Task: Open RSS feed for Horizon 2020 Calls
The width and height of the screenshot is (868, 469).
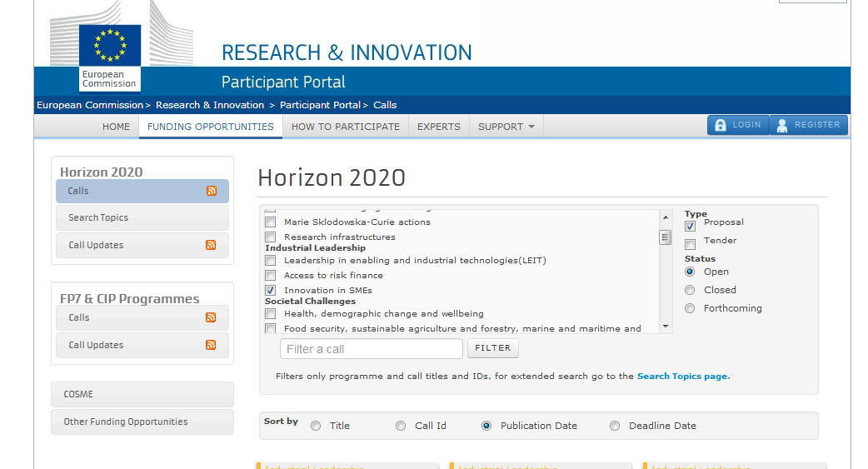Action: pos(212,191)
